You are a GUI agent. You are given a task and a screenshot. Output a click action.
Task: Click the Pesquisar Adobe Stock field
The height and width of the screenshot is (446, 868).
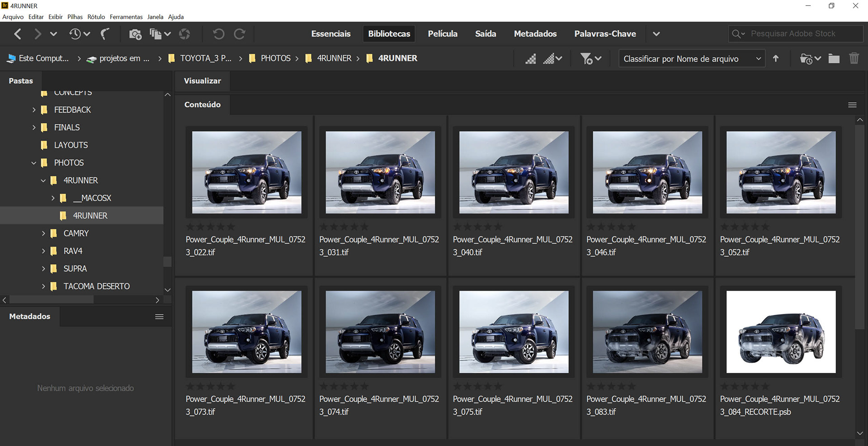(x=796, y=34)
